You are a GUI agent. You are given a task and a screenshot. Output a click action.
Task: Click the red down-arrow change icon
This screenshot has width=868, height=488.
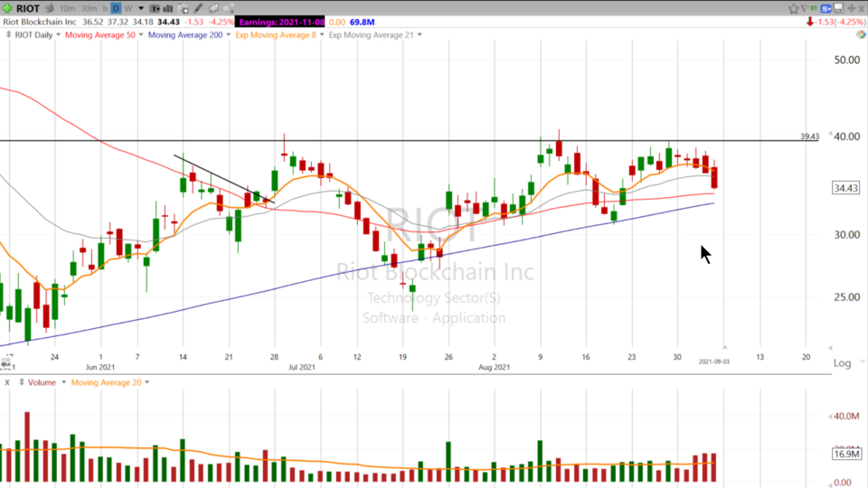(x=810, y=22)
